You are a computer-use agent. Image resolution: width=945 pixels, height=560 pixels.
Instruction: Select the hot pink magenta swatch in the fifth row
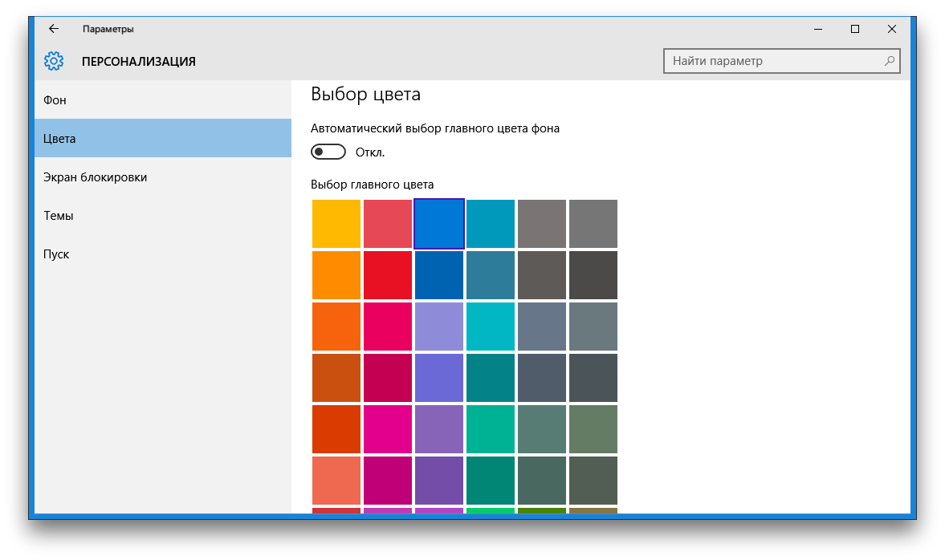point(388,429)
